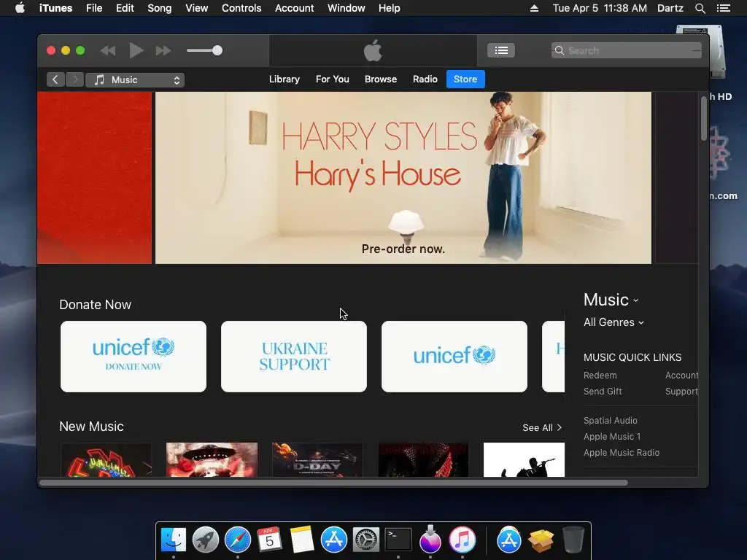Open the neon Unlimited album cover

point(106,460)
